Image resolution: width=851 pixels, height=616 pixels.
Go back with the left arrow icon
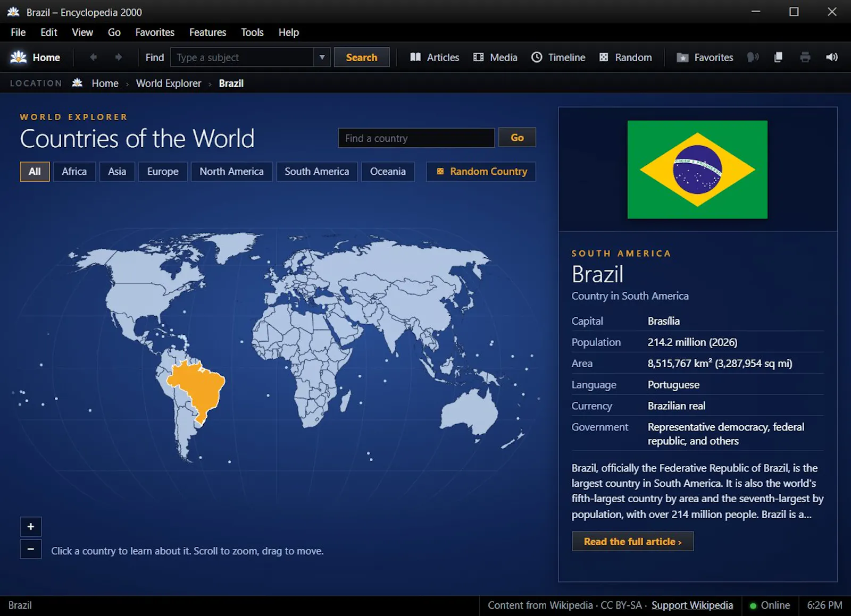pos(94,57)
